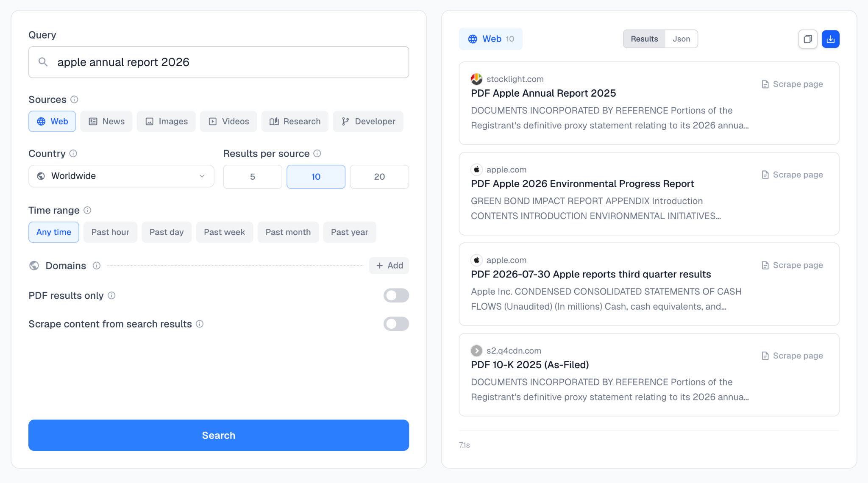Click the Country info icon

[x=73, y=153]
